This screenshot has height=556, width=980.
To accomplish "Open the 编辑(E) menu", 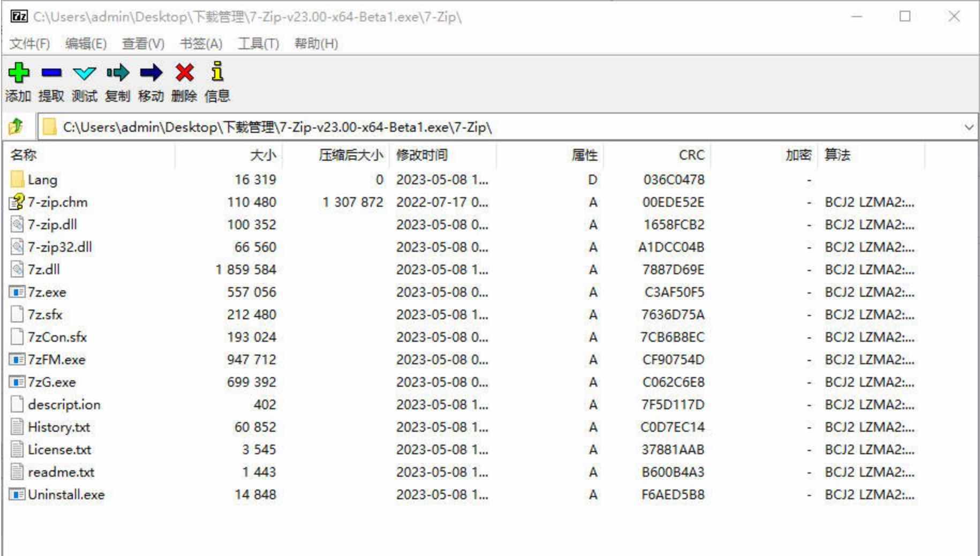I will 86,43.
